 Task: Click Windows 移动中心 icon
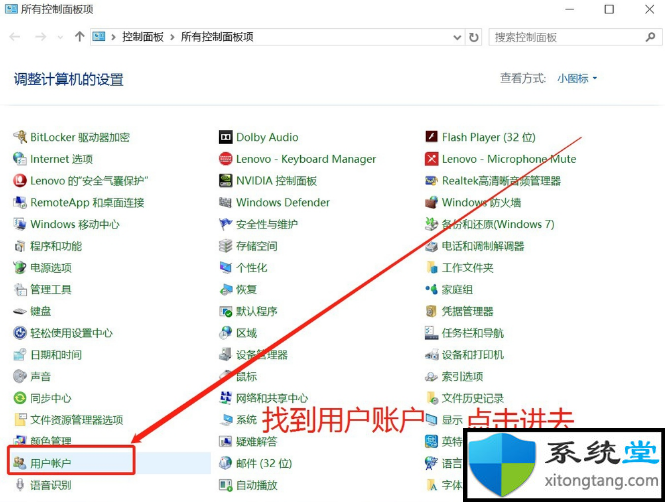[x=20, y=224]
